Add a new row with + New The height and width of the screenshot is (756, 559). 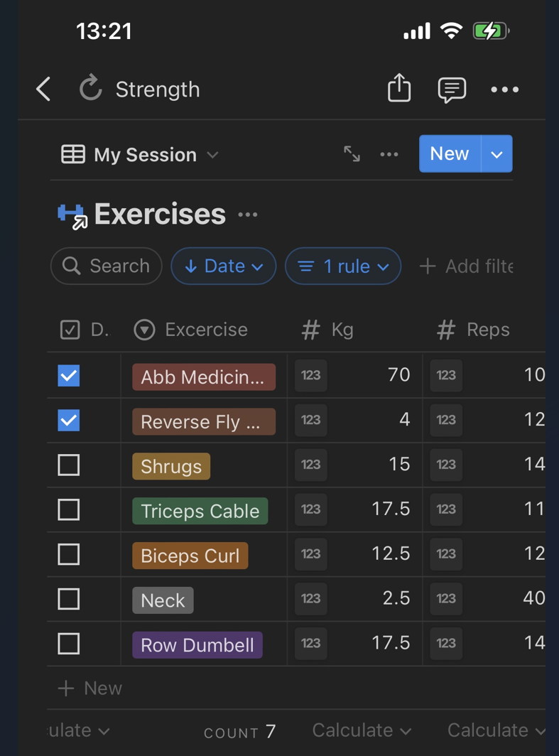90,688
